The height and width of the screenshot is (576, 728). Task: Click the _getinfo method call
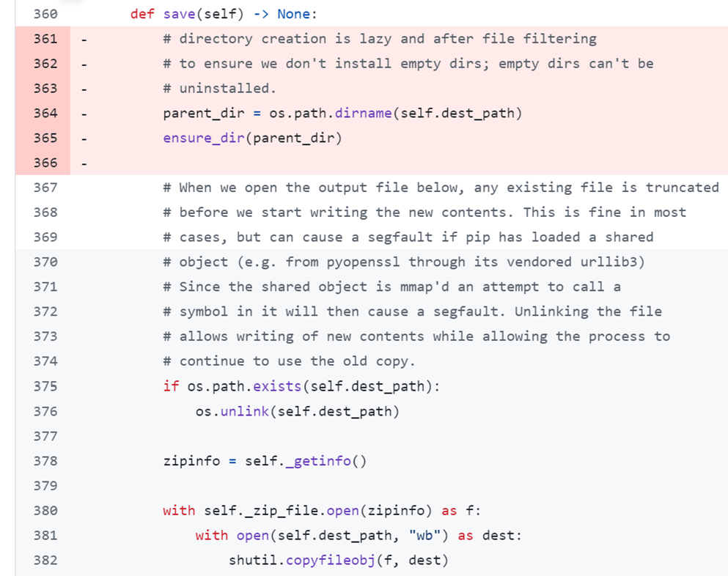[318, 461]
